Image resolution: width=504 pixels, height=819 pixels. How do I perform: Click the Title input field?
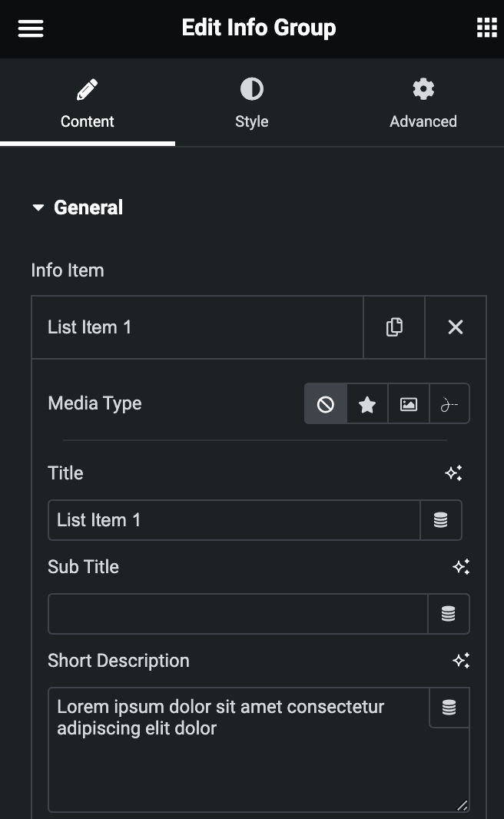tap(234, 520)
